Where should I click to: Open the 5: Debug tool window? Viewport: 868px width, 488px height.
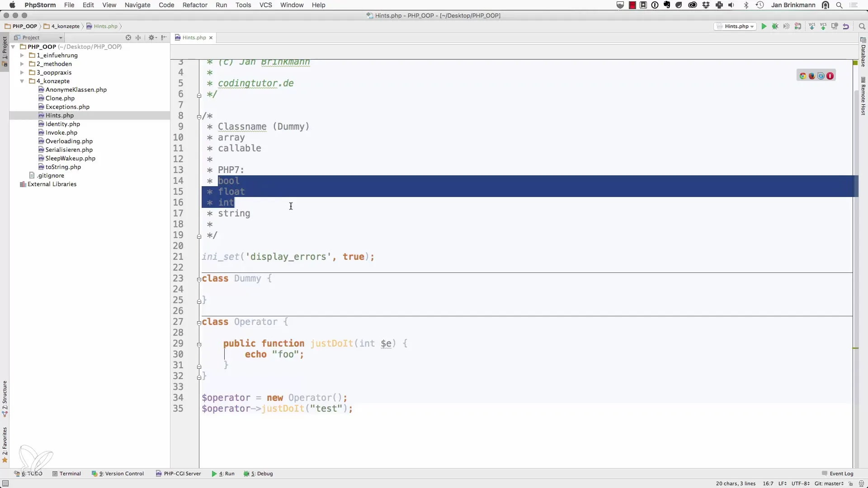[258, 474]
